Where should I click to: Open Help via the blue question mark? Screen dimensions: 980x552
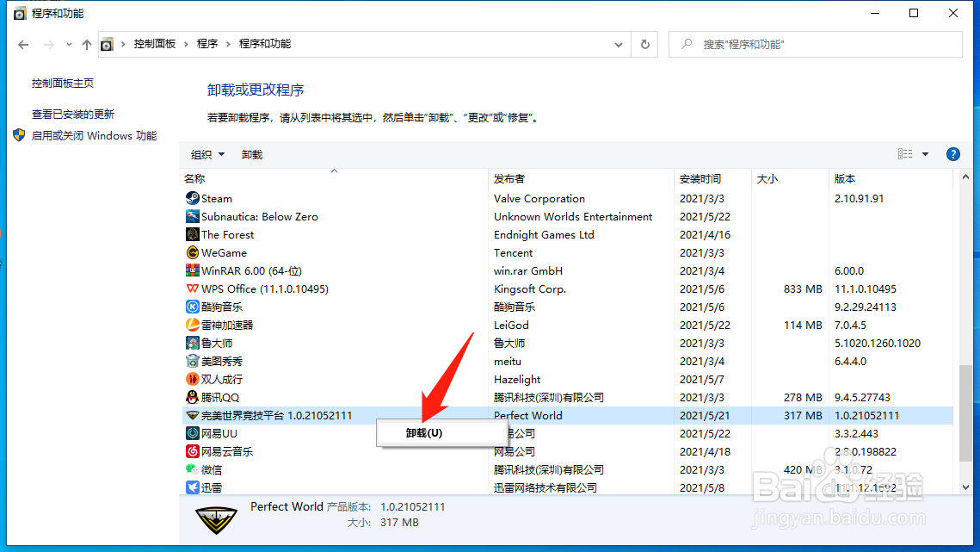click(x=952, y=154)
